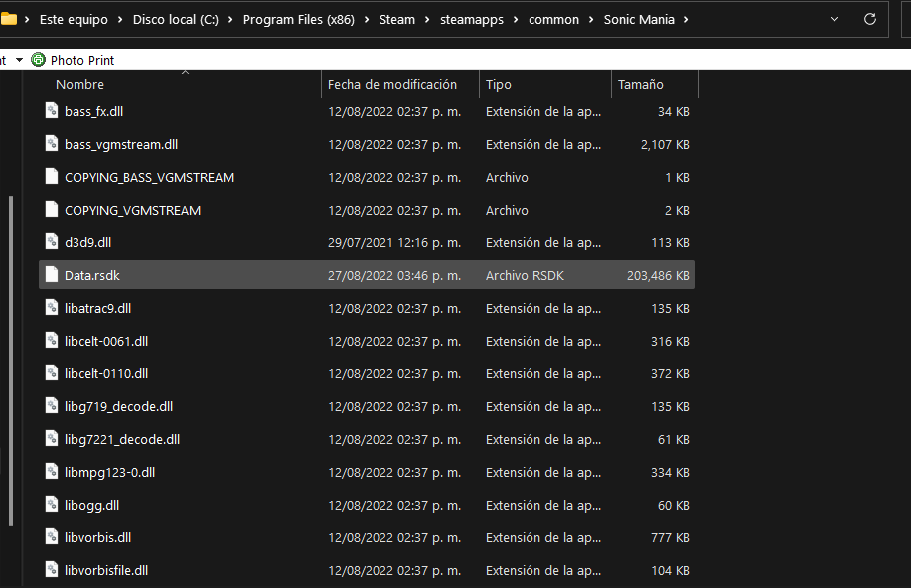
Task: Select bass_vgmstream.dll file name
Action: tap(121, 144)
